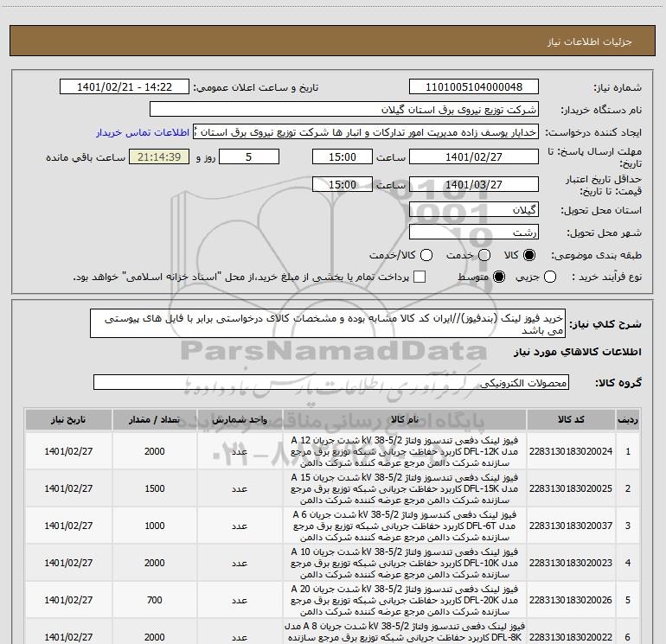Select the خدمت radio button
Viewport: 666px width, 644px height.
pos(484,255)
